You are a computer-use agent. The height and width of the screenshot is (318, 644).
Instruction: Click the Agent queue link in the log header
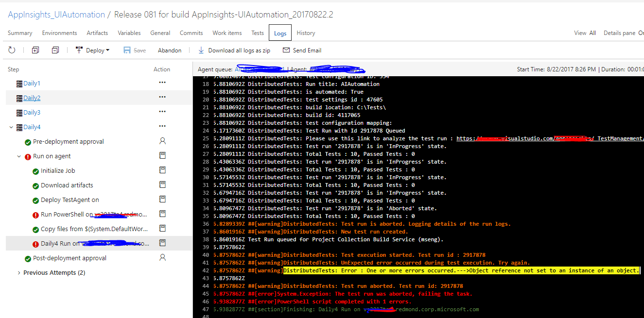(x=259, y=69)
